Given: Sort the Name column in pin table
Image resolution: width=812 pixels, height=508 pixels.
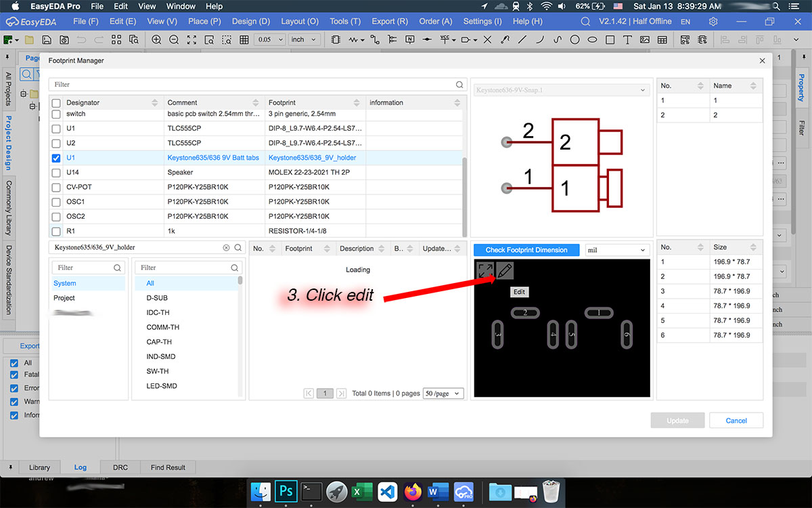Looking at the screenshot, I should tap(752, 86).
